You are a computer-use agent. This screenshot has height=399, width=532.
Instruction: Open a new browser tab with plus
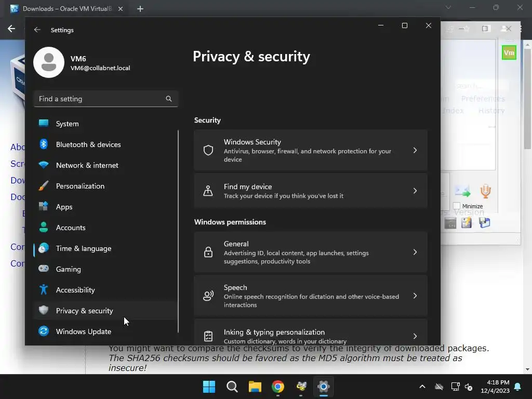pyautogui.click(x=140, y=9)
